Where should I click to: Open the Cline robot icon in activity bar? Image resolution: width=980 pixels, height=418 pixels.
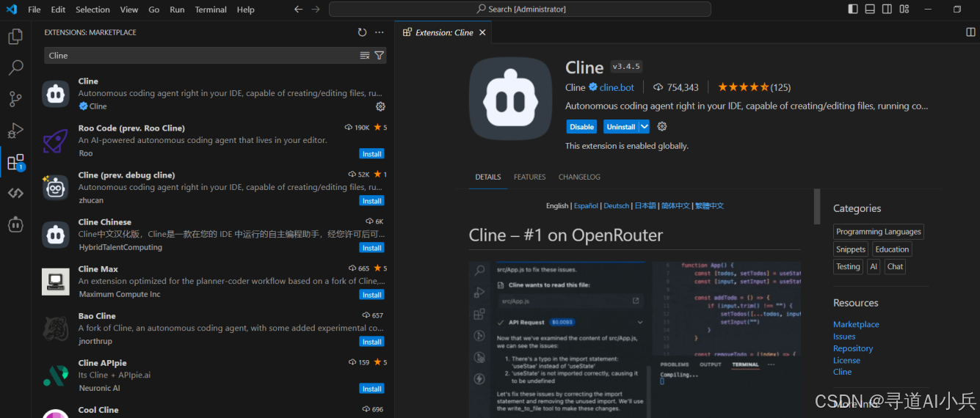tap(15, 224)
